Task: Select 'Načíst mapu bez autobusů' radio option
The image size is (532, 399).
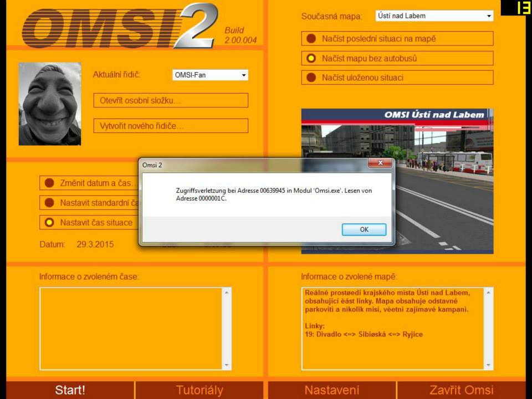Action: click(311, 58)
